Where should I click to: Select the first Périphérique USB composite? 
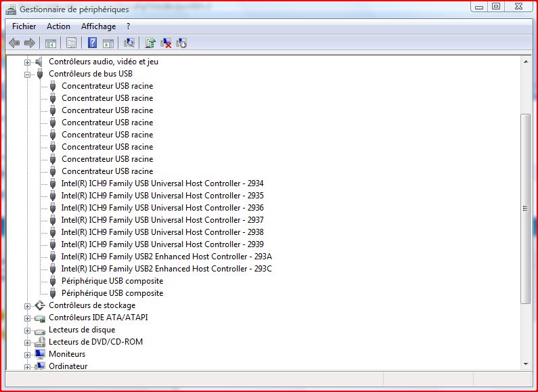click(x=112, y=281)
